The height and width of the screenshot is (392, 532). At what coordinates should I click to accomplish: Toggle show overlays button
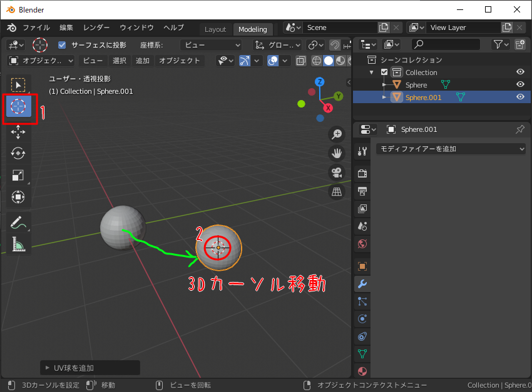point(273,61)
